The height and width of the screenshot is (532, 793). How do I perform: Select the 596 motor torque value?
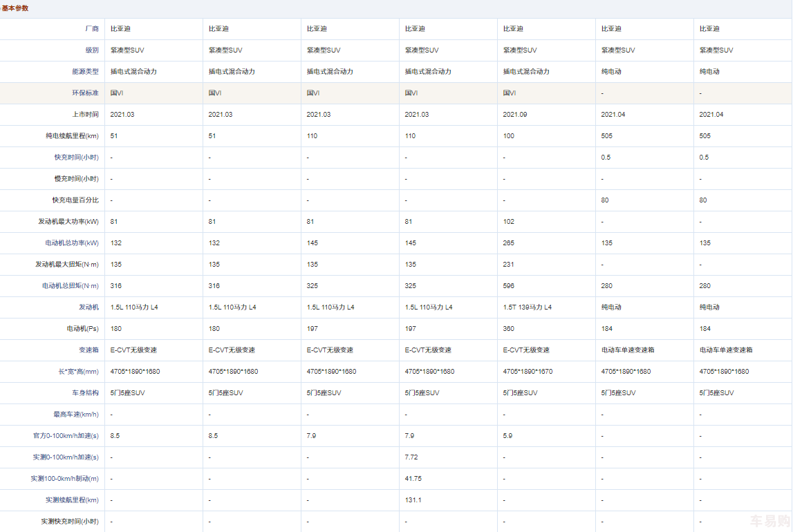(509, 286)
